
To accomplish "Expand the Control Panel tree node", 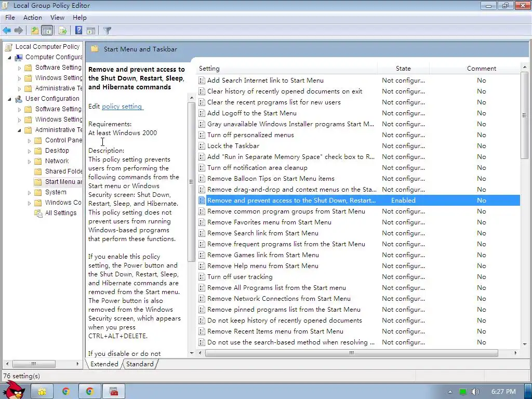I will coord(29,140).
